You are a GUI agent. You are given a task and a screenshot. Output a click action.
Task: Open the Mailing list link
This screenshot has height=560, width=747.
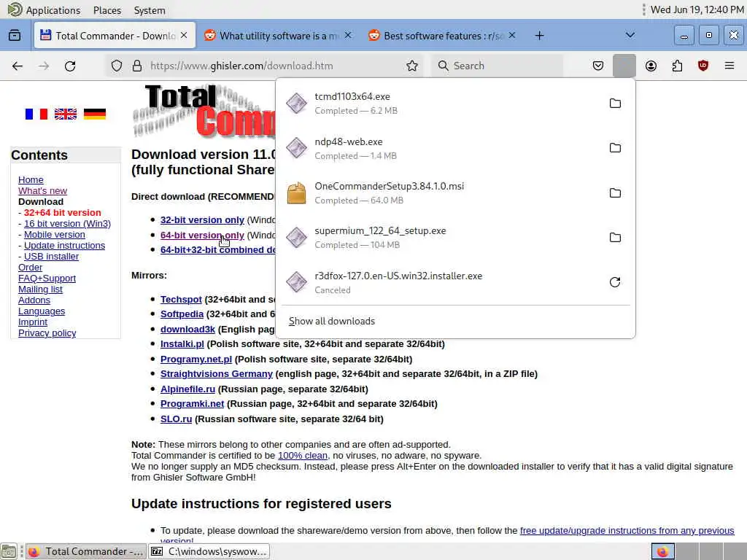(40, 289)
